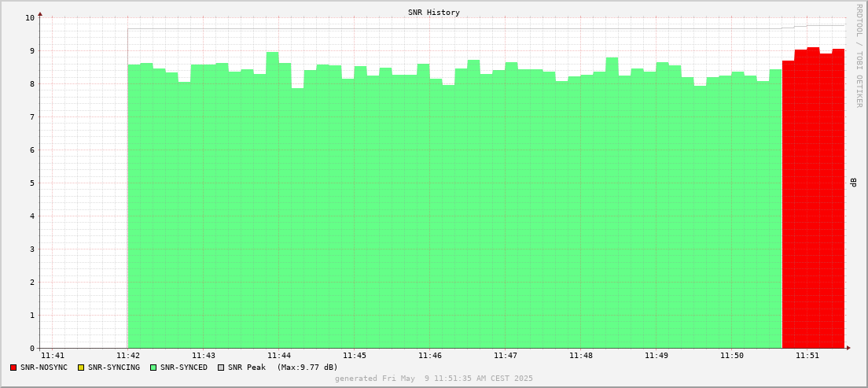Click the 11:48 time axis label

(581, 355)
